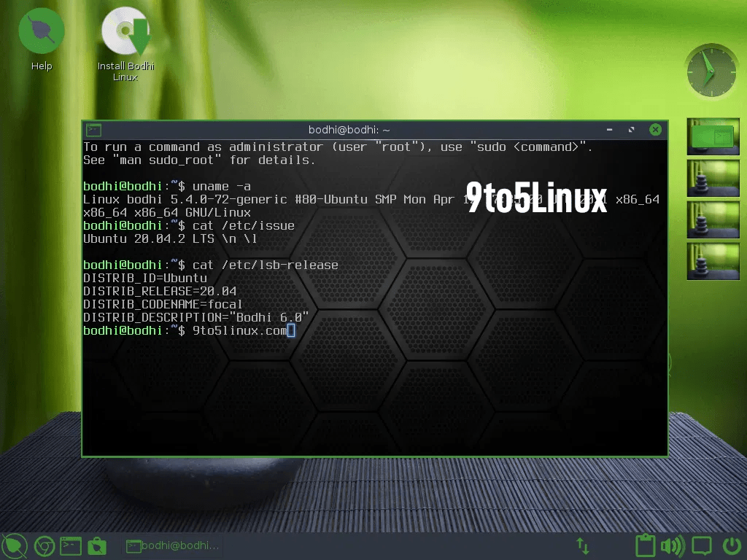Open Terminology terminal launcher on shelf

70,545
